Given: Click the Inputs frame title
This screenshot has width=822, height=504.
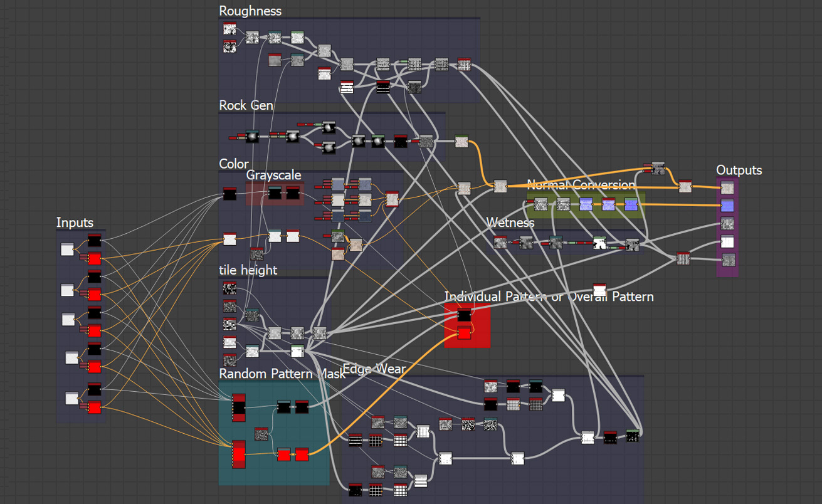Looking at the screenshot, I should pos(75,223).
